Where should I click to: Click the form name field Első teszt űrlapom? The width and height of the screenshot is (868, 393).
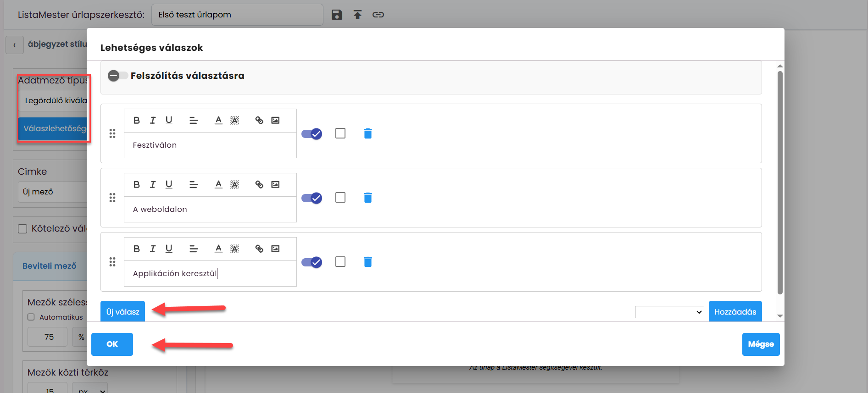(237, 15)
